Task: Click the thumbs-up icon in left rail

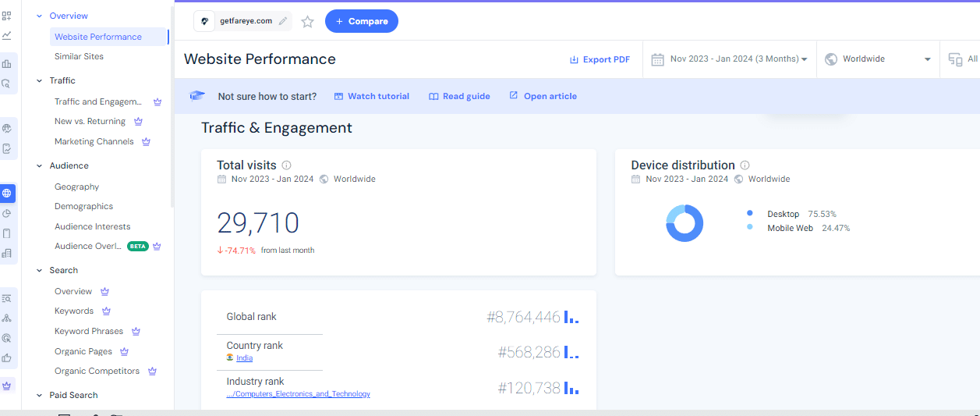Action: click(x=7, y=358)
